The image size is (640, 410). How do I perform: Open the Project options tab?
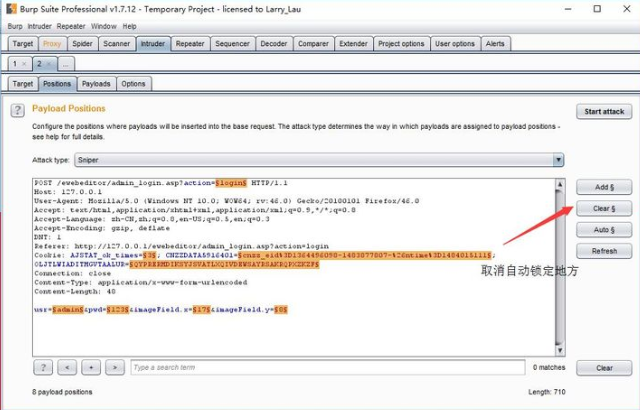pos(401,44)
